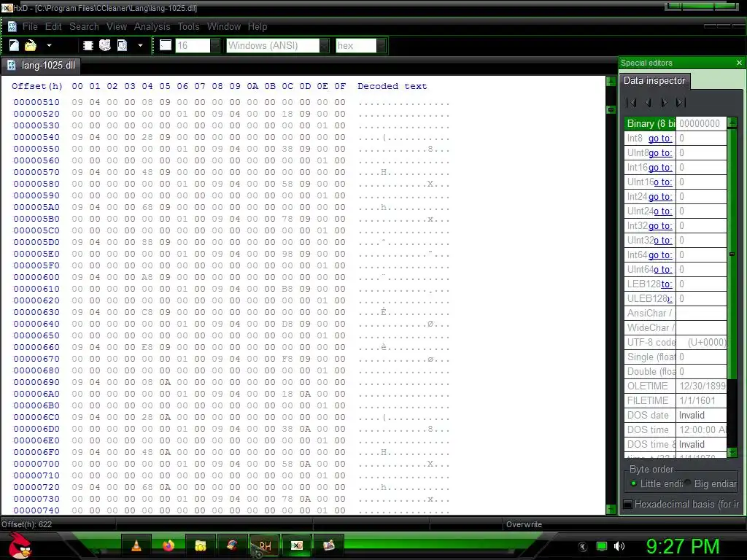Open the File menu
747x560 pixels.
30,27
